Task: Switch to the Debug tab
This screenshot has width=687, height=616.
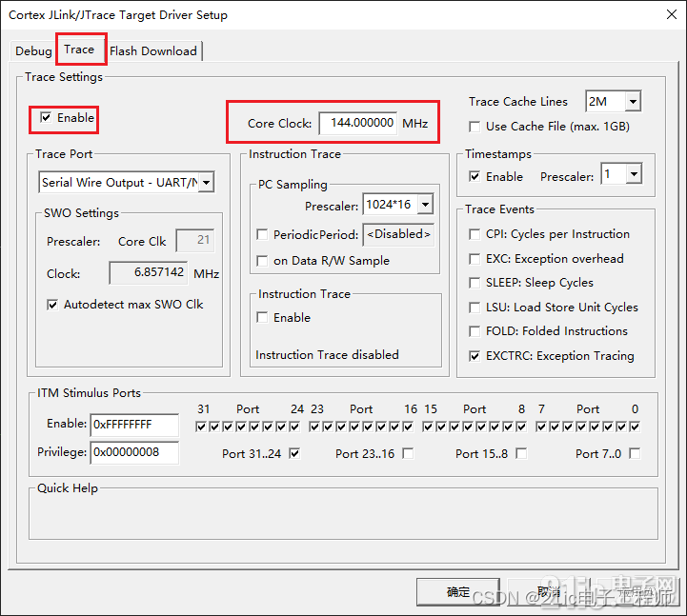Action: click(33, 50)
